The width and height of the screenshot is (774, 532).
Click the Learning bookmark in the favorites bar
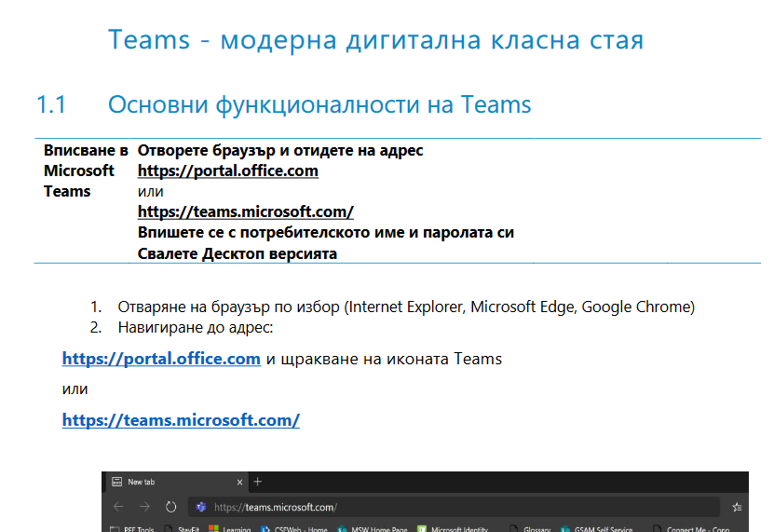(231, 528)
